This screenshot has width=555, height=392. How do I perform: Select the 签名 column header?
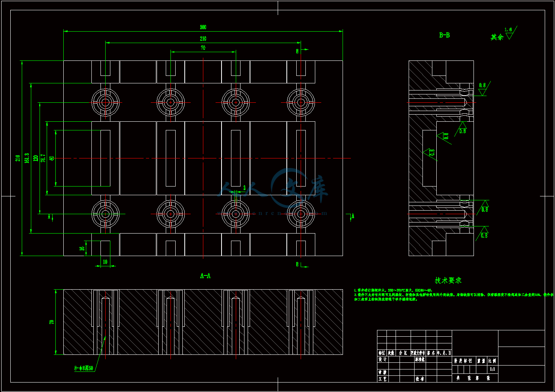point(431,353)
